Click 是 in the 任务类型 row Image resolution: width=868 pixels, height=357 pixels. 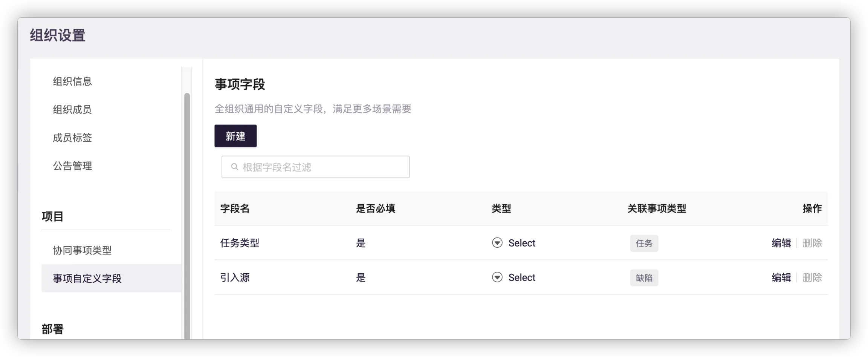point(361,243)
